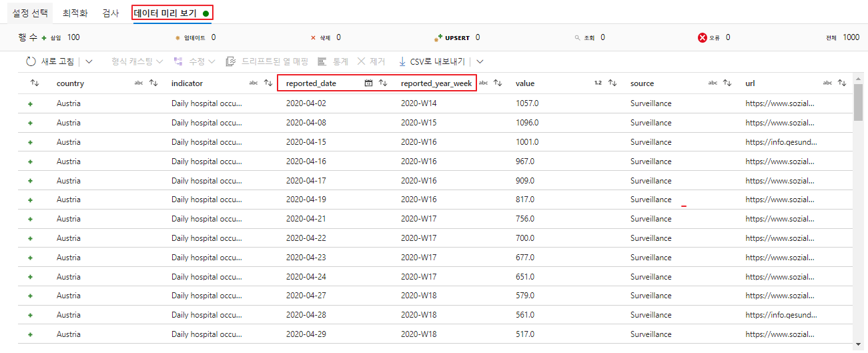
Task: Click the reported_date column header
Action: pos(311,83)
